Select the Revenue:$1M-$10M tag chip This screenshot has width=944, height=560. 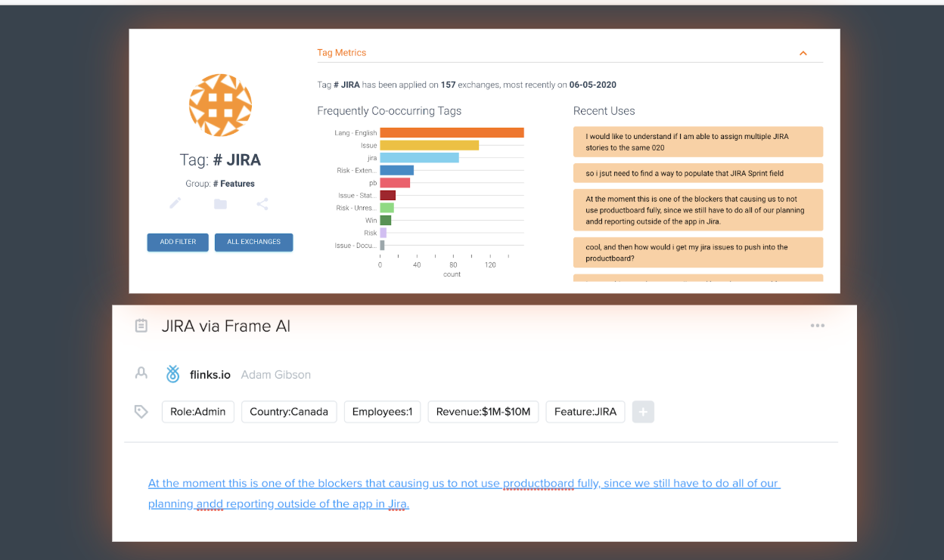click(483, 412)
